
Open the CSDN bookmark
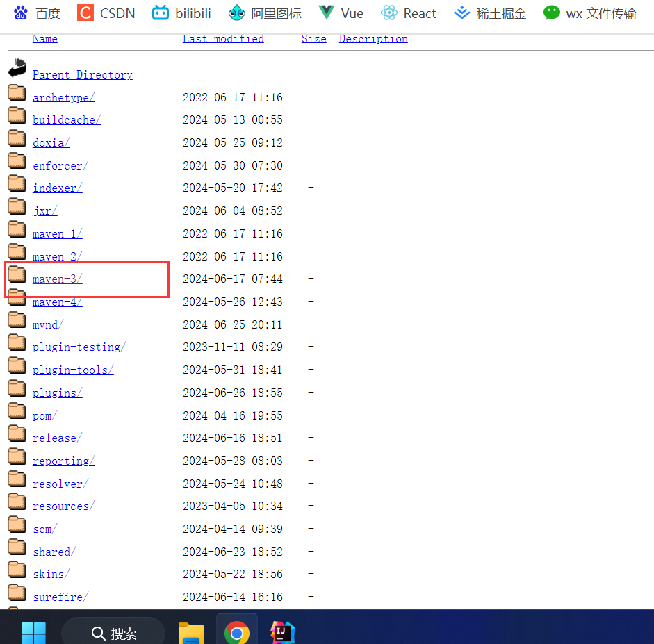[106, 13]
